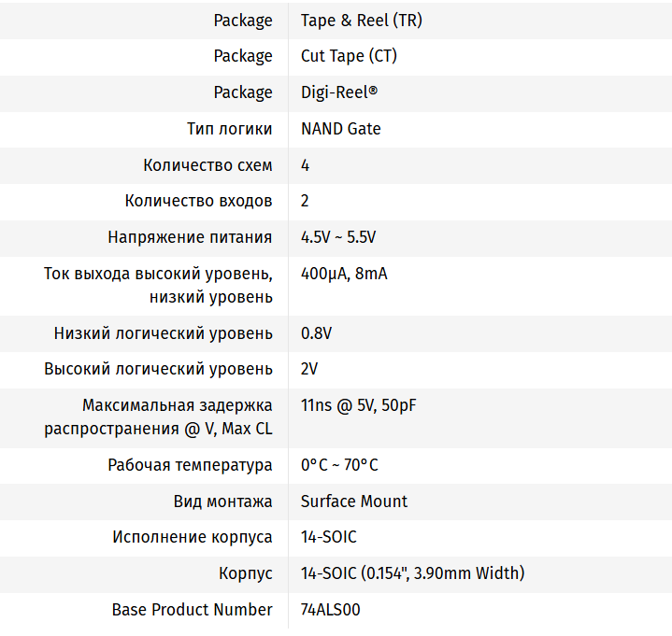Click the NAND Gate logic type value
The image size is (672, 636).
(x=340, y=129)
